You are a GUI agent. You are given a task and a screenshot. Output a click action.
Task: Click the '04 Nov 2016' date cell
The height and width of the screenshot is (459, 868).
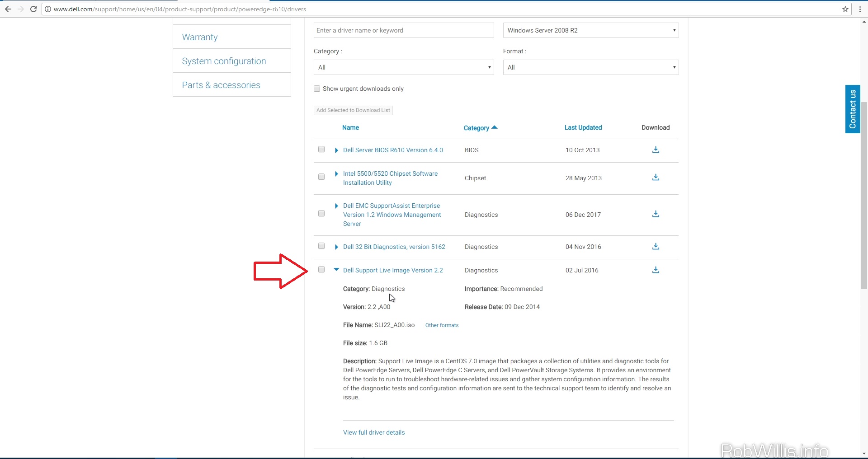pyautogui.click(x=583, y=247)
